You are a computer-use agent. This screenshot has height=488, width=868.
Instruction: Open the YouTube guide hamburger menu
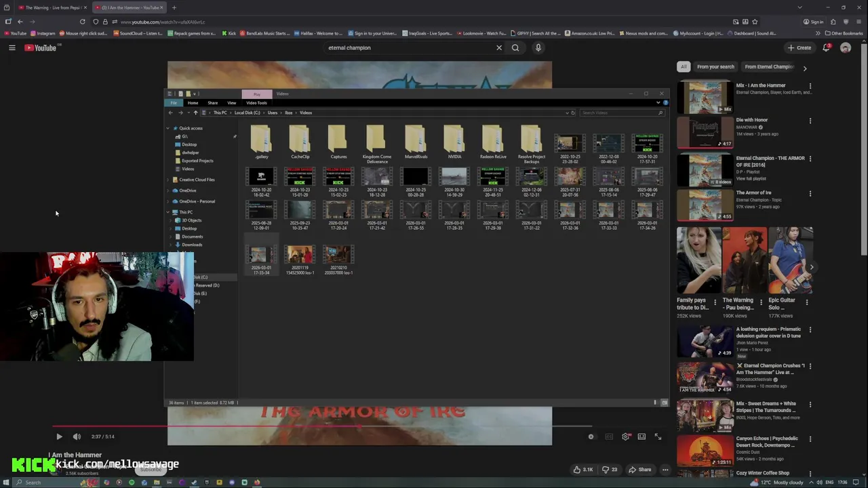click(12, 47)
